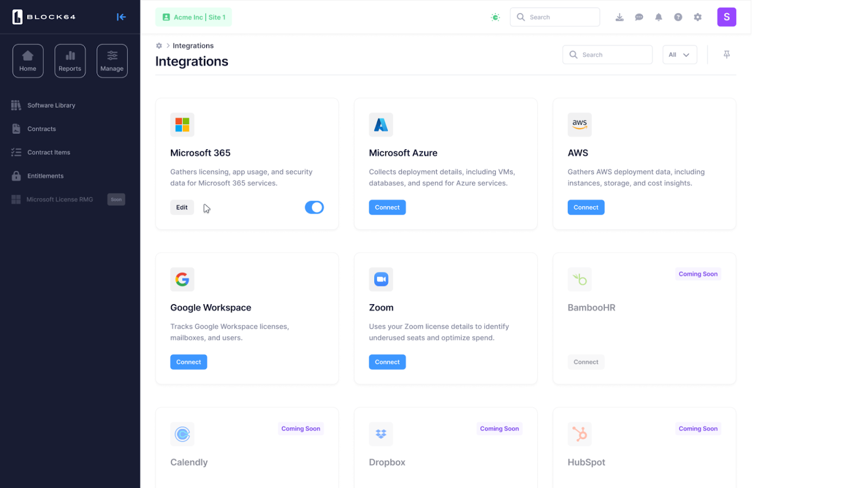Connect the AWS integration
The image size is (868, 488).
tap(586, 207)
